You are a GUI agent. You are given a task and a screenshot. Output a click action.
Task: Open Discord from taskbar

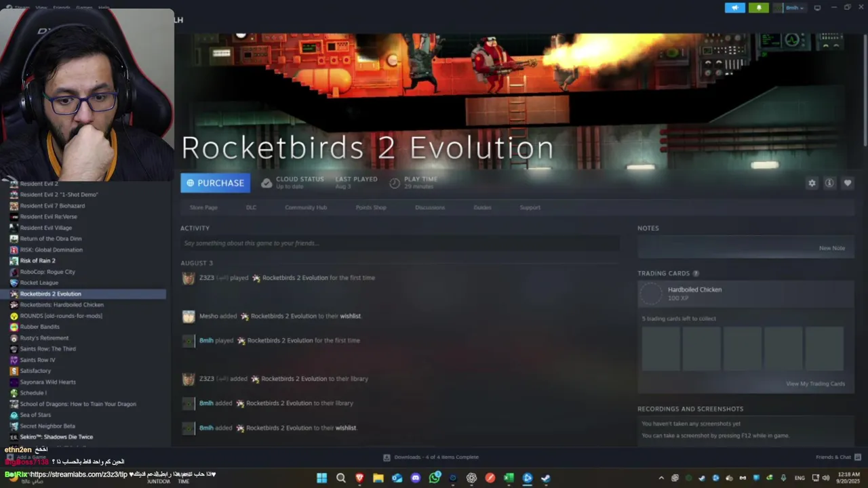click(416, 478)
